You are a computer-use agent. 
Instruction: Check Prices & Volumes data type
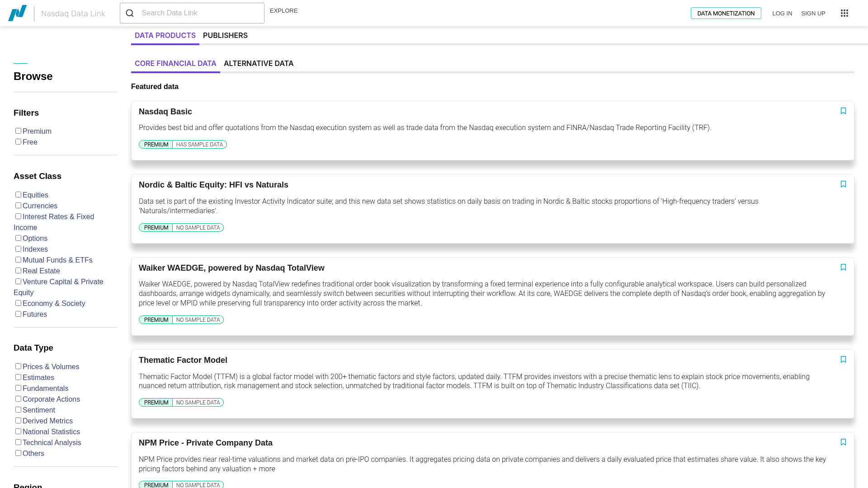point(18,366)
